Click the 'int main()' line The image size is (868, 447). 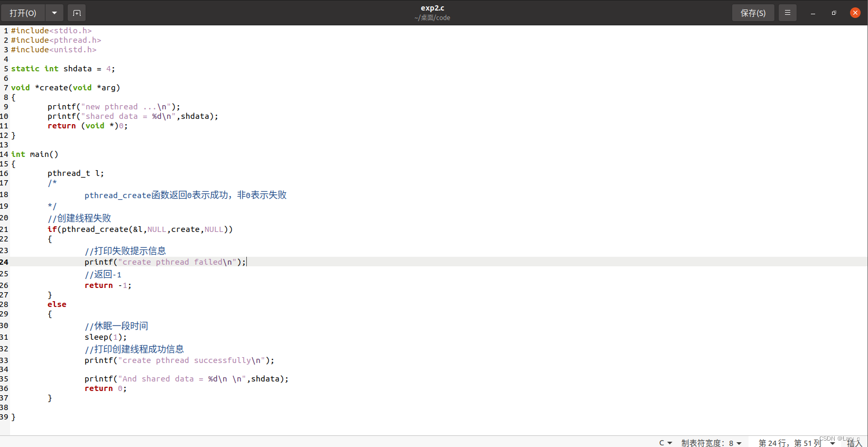35,154
